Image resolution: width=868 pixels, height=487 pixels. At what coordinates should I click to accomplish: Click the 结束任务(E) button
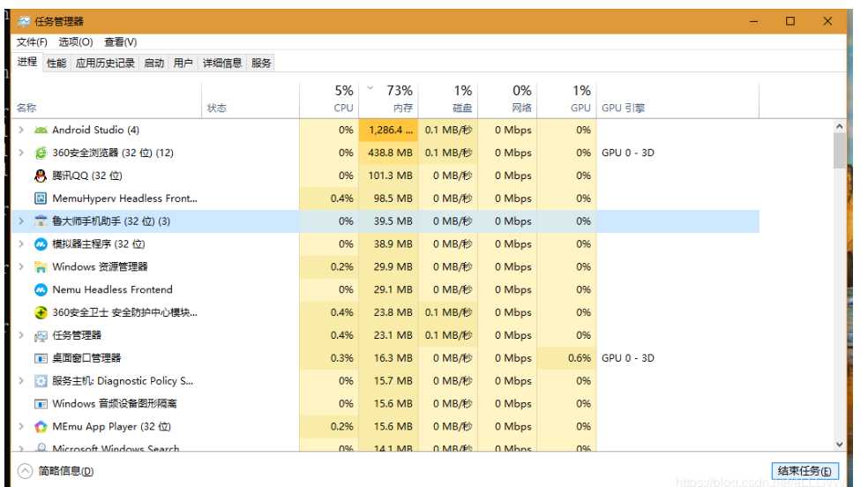(804, 471)
